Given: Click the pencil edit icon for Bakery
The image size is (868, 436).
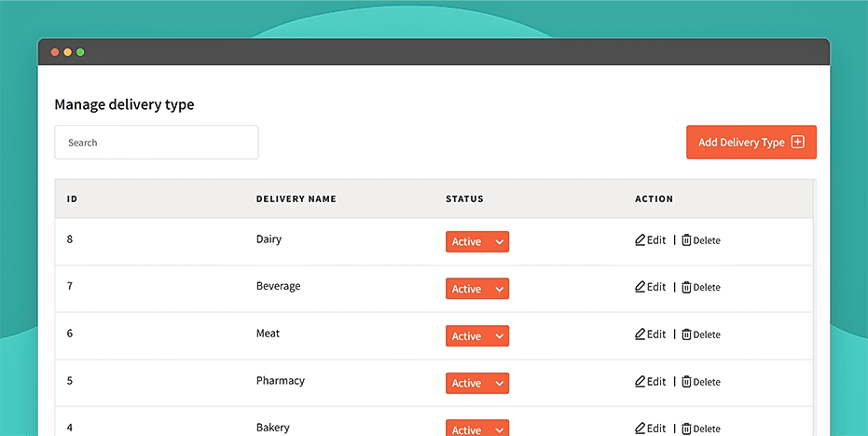Looking at the screenshot, I should pos(640,429).
